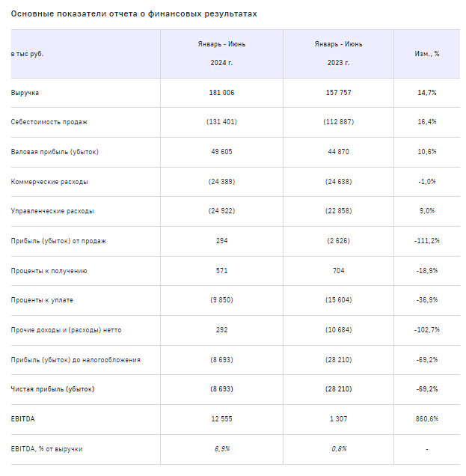Select the 'Проценты к получению' row label
The height and width of the screenshot is (476, 466).
[x=49, y=271]
